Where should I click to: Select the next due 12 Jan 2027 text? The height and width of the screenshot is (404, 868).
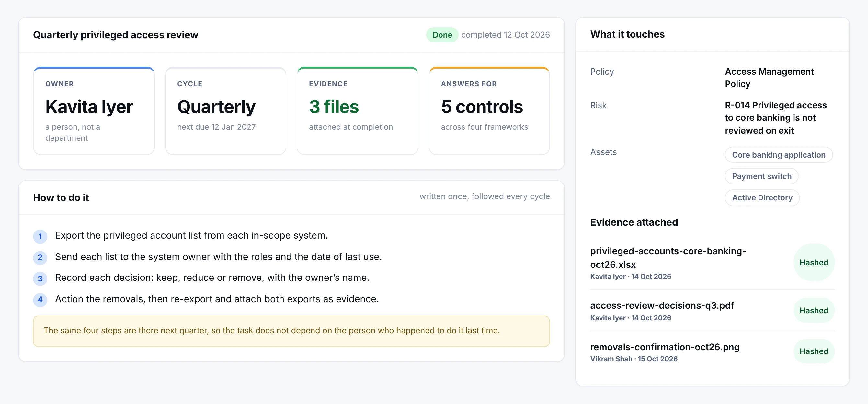tap(216, 127)
